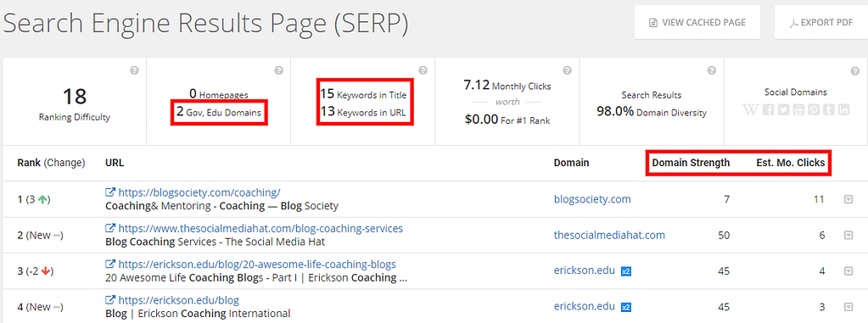Image resolution: width=868 pixels, height=323 pixels.
Task: Click external link icon for erickson.edu/blog URL
Action: click(x=110, y=300)
